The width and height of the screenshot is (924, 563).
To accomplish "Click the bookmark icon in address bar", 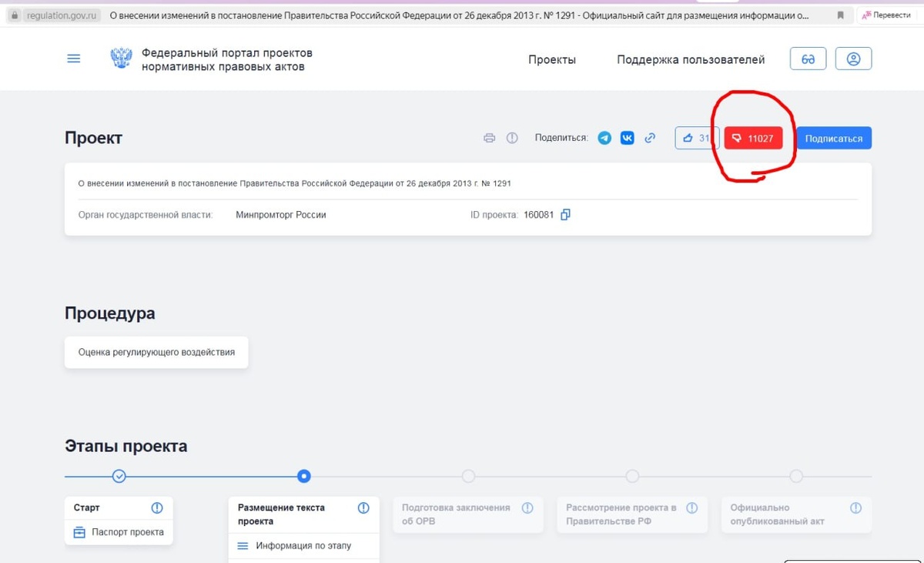I will pos(841,15).
